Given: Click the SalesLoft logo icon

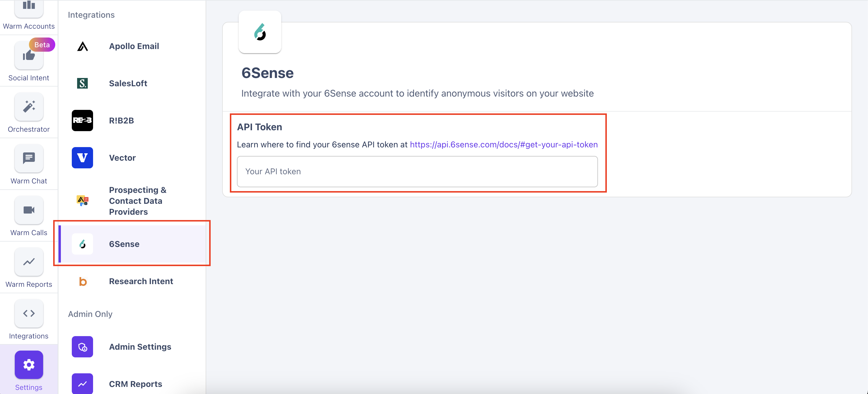Looking at the screenshot, I should click(x=82, y=83).
